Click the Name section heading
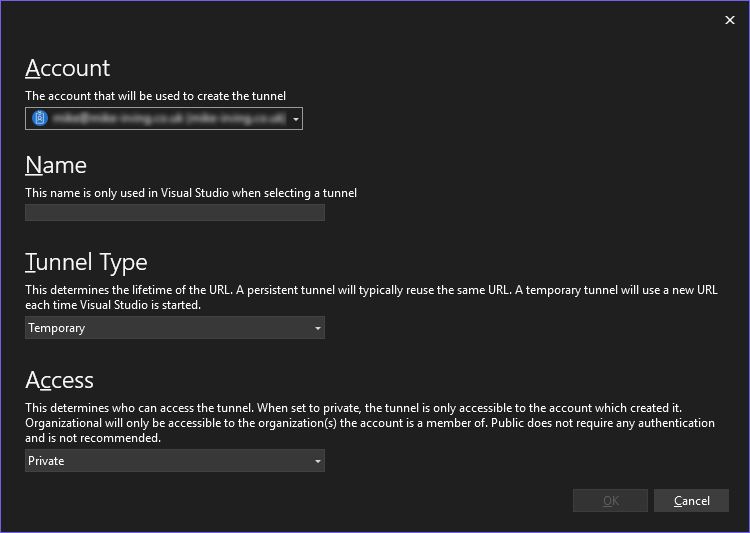 click(x=56, y=165)
